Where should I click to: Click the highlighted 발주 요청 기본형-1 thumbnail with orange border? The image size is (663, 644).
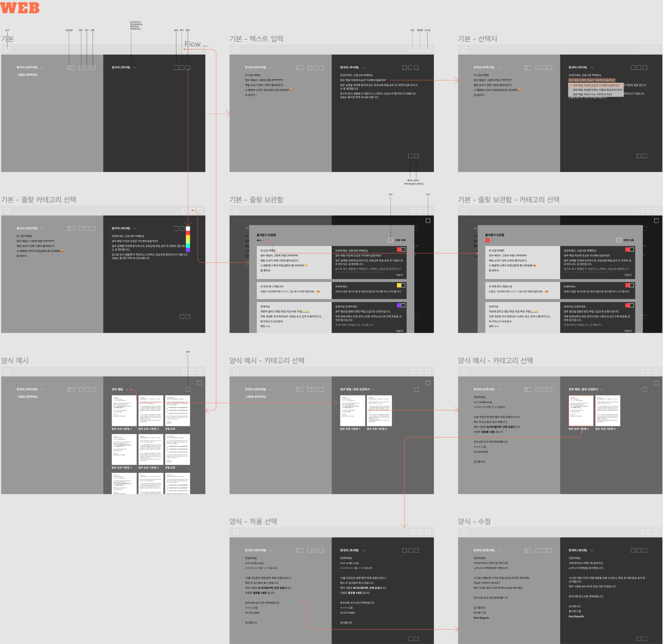(581, 411)
